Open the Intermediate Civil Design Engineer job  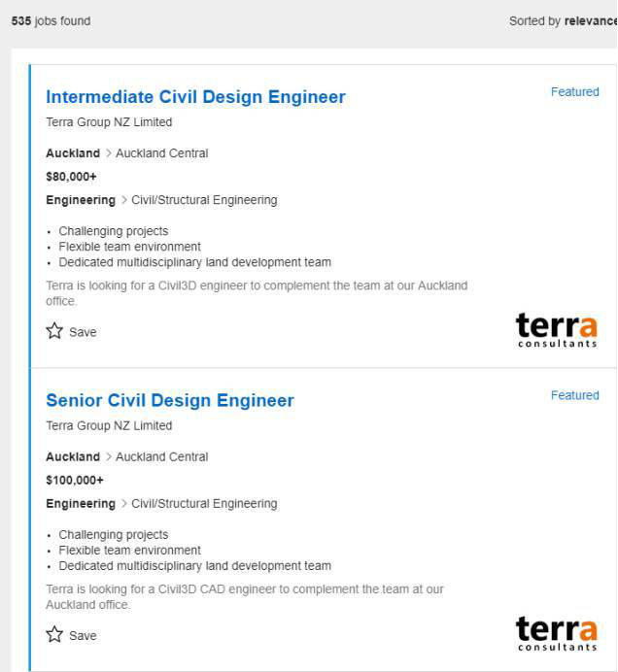point(195,97)
